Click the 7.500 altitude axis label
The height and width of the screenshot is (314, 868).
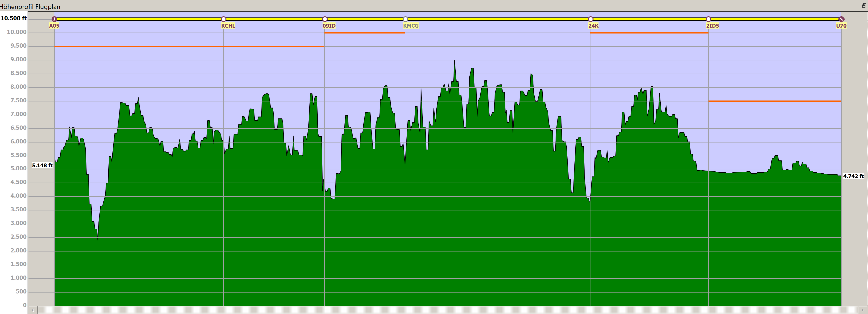(x=18, y=100)
